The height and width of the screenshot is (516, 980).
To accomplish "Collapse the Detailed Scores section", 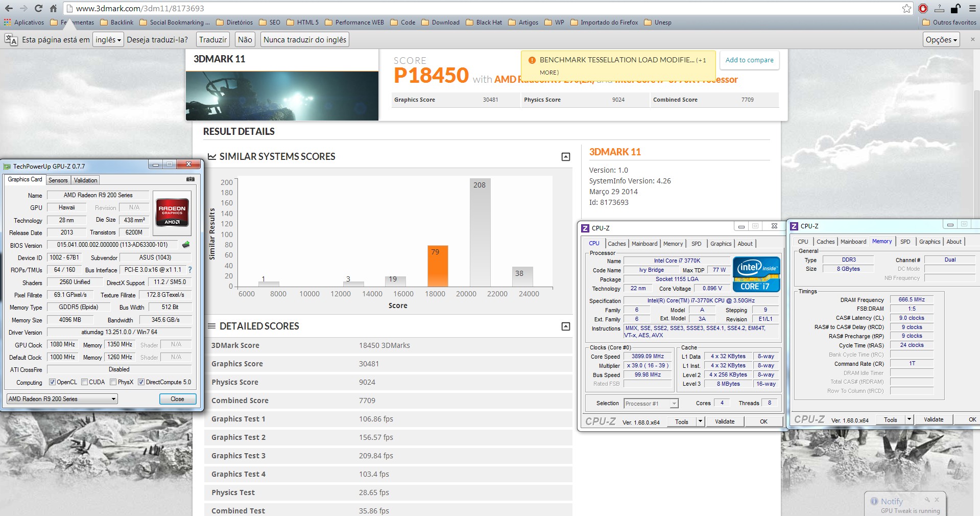I will (x=566, y=326).
